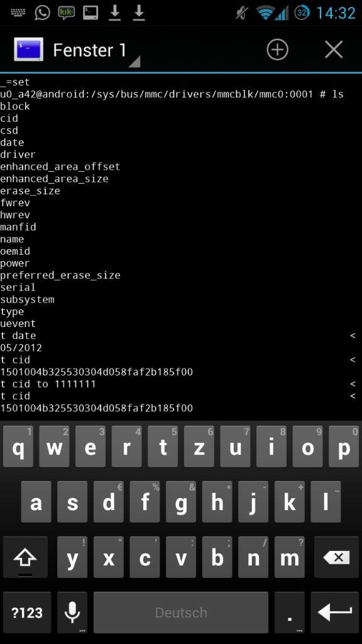Tap the terminal output text area
362x644 pixels.
click(x=181, y=247)
